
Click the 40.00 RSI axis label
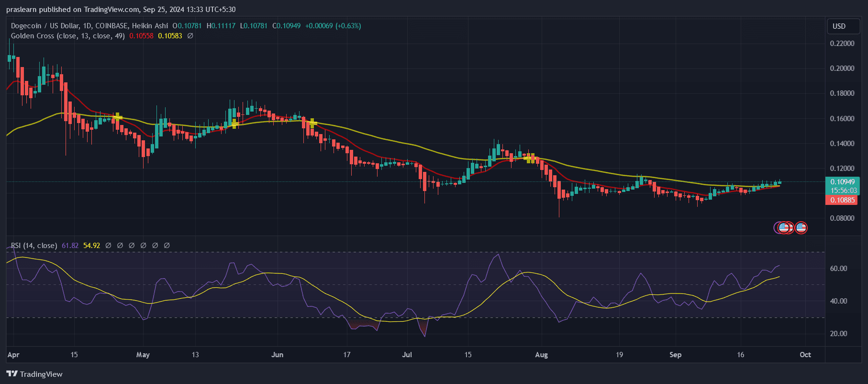(838, 301)
